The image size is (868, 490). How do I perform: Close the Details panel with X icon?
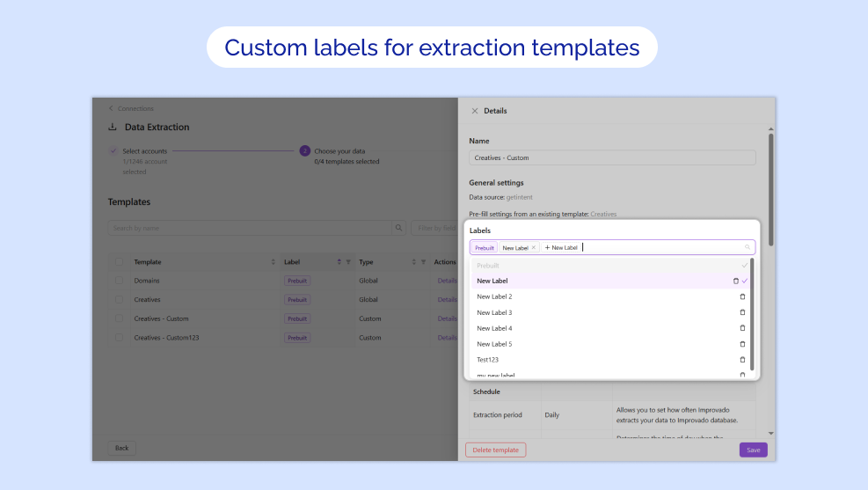coord(475,111)
